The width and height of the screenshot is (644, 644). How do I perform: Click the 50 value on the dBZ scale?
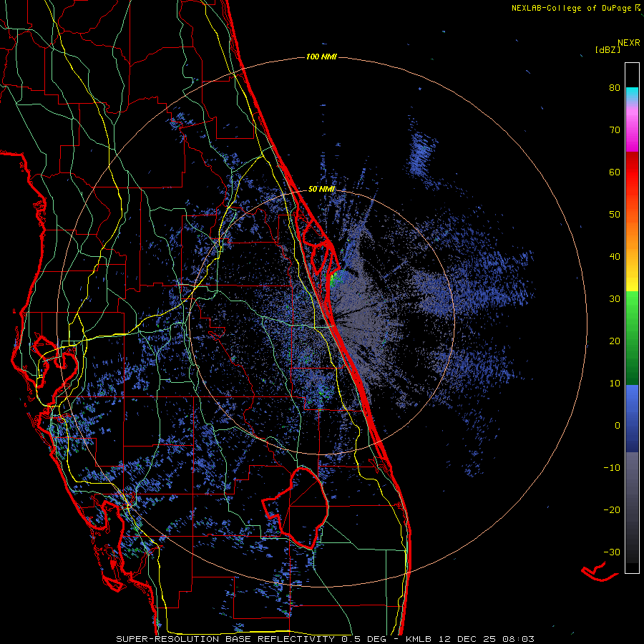[615, 215]
